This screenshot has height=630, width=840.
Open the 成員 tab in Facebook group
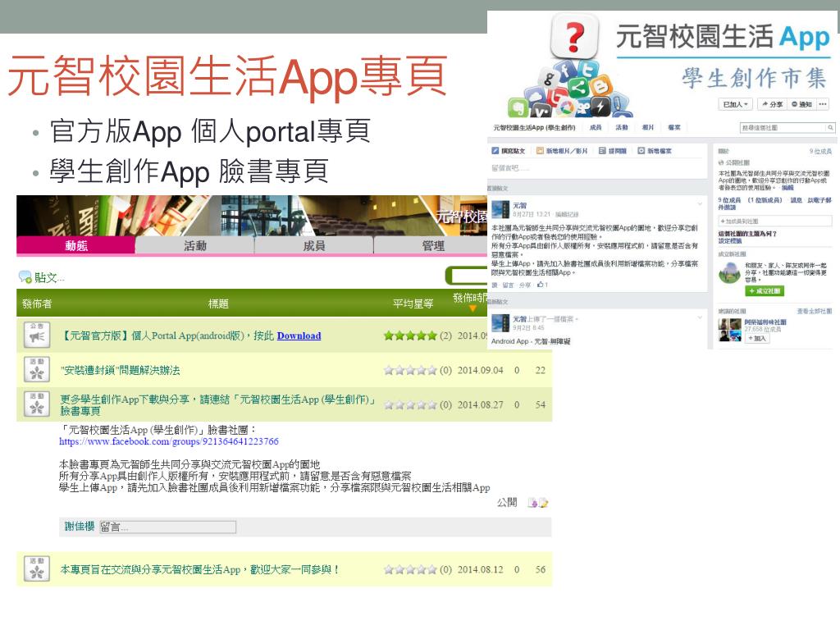point(596,127)
